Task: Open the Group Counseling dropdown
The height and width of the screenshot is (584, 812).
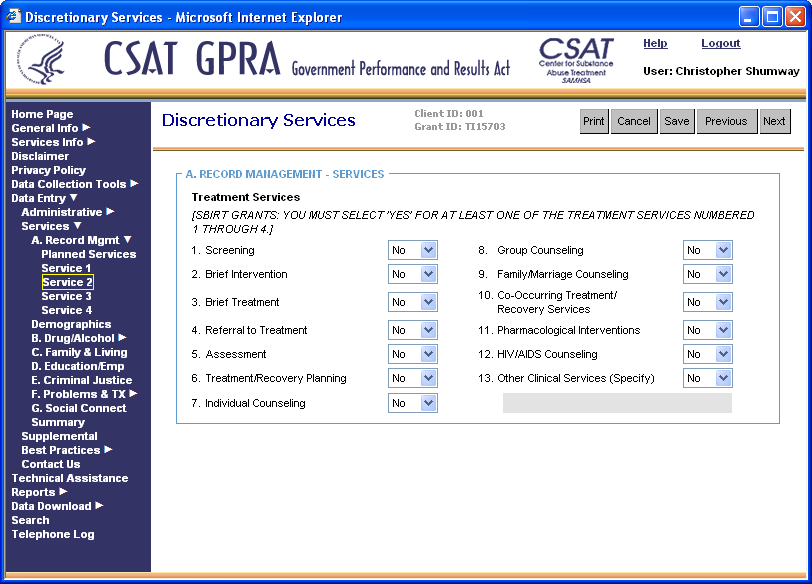Action: point(707,250)
